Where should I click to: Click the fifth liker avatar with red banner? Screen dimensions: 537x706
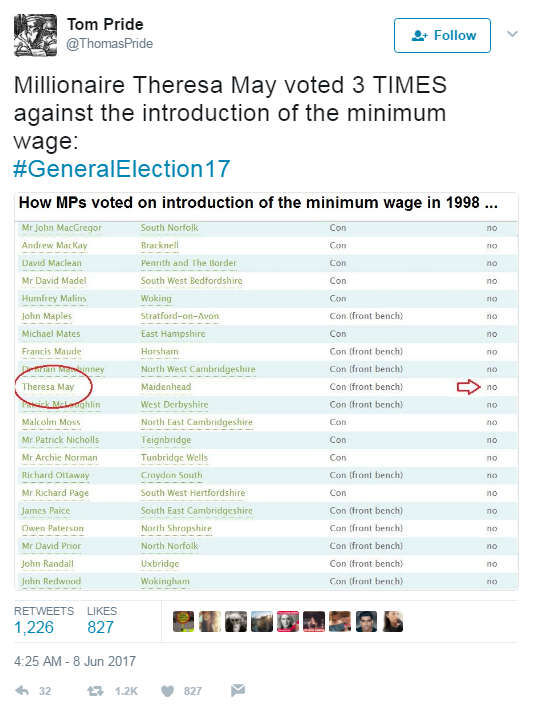pyautogui.click(x=288, y=622)
